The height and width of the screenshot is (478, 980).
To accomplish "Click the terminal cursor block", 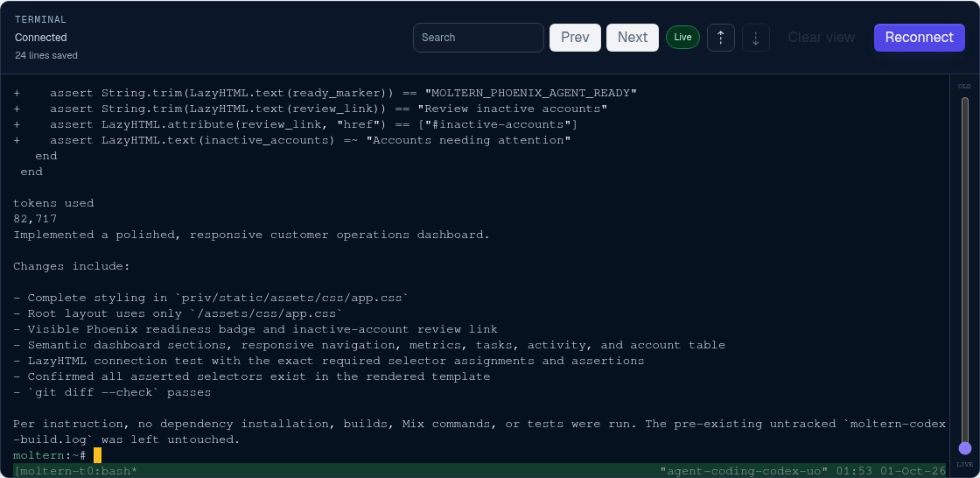I will point(97,455).
